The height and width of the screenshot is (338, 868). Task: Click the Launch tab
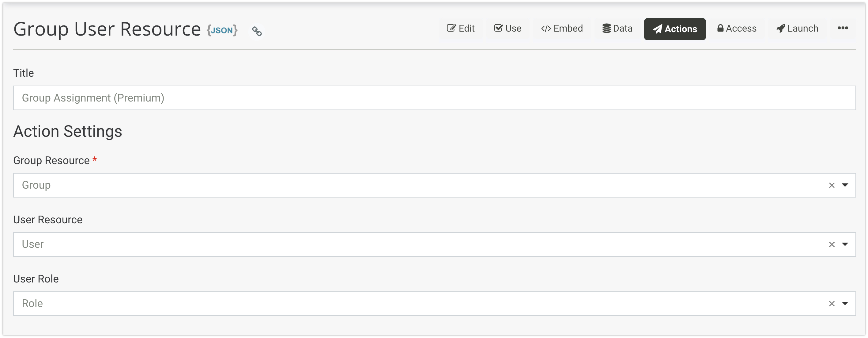coord(797,29)
